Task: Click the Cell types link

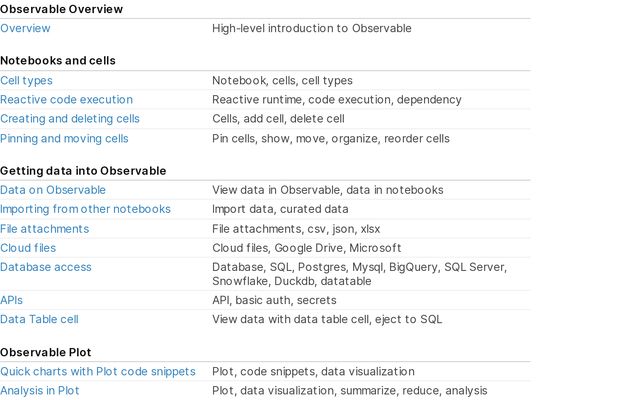Action: coord(26,80)
